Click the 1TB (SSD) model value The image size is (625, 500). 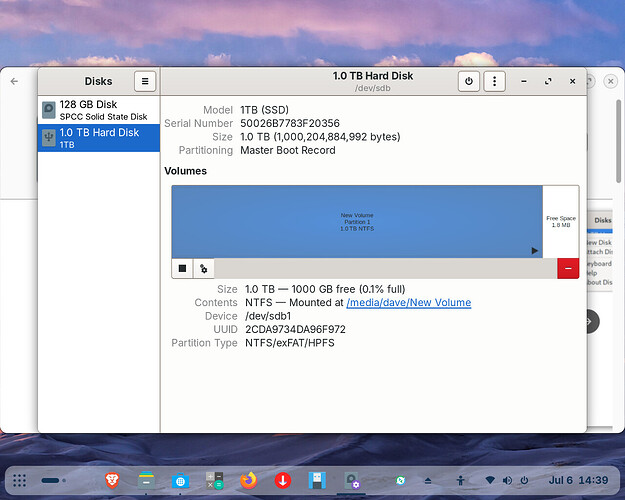264,110
